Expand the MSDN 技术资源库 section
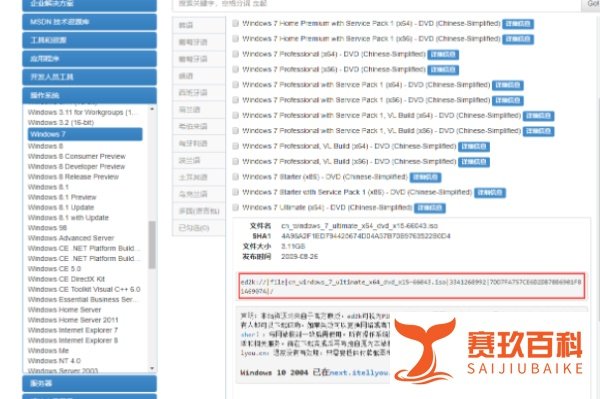The height and width of the screenshot is (399, 600). click(x=90, y=22)
